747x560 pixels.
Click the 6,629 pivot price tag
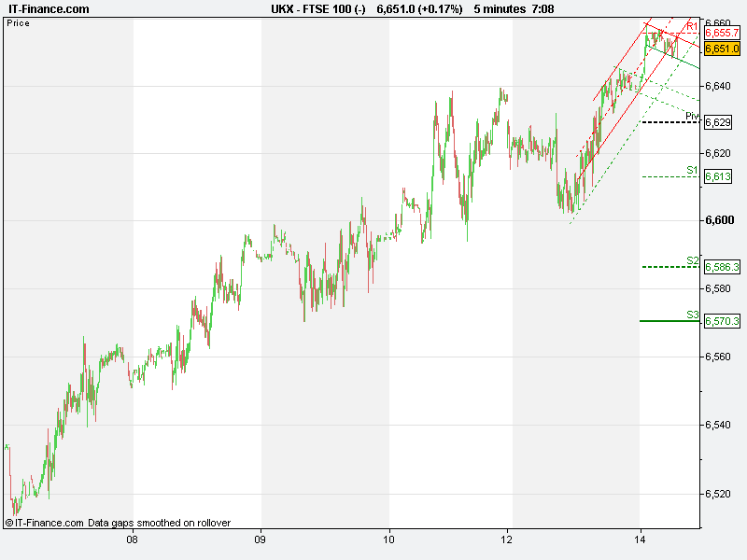[x=718, y=122]
